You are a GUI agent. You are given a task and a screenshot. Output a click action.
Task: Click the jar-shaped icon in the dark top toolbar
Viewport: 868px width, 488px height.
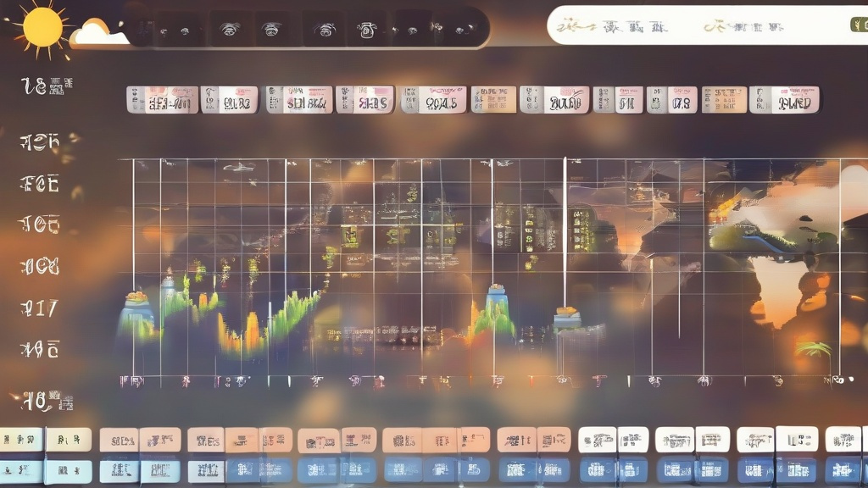[x=367, y=30]
